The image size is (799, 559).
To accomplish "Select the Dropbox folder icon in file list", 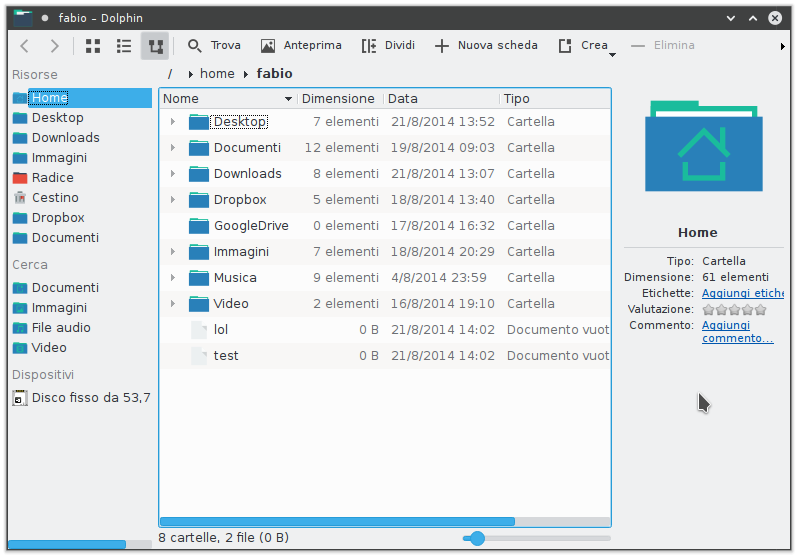I will pos(199,200).
